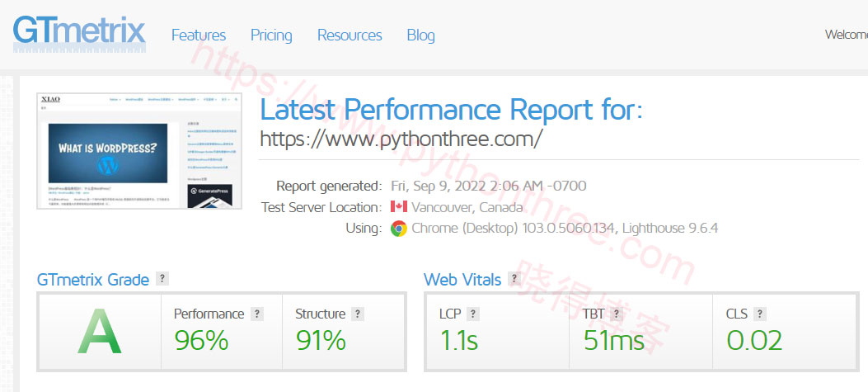Click the GTmetrix Grade heading

[x=93, y=280]
